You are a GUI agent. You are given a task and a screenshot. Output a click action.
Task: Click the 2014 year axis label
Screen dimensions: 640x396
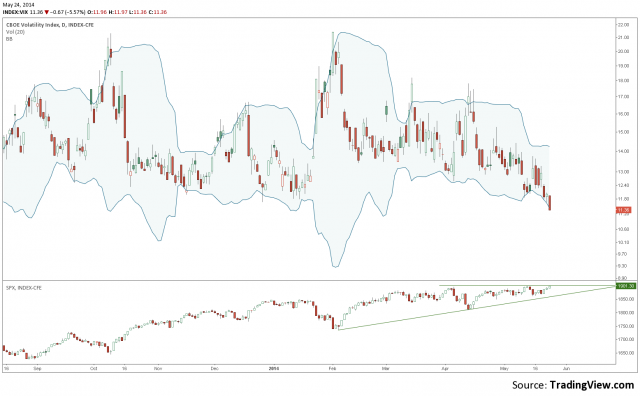tap(274, 368)
